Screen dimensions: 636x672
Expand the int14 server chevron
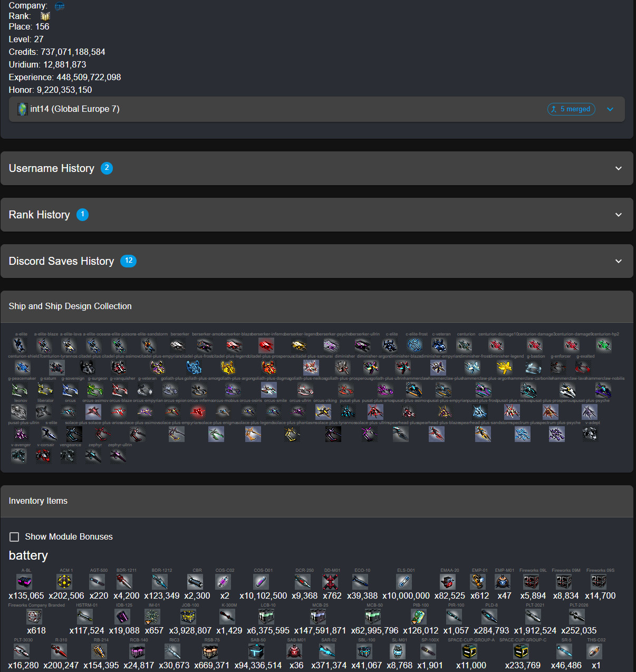coord(610,109)
